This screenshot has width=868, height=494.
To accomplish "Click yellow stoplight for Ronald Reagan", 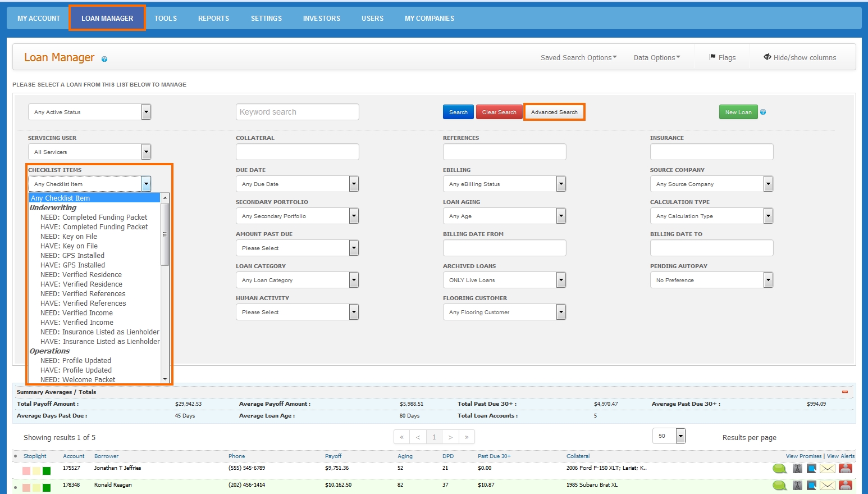I will [x=36, y=488].
